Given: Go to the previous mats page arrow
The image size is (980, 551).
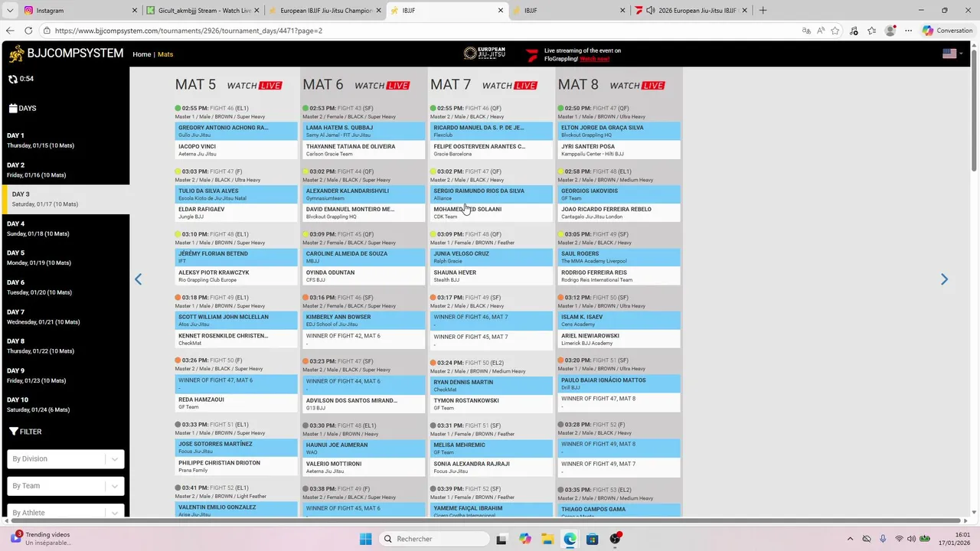Looking at the screenshot, I should [138, 279].
